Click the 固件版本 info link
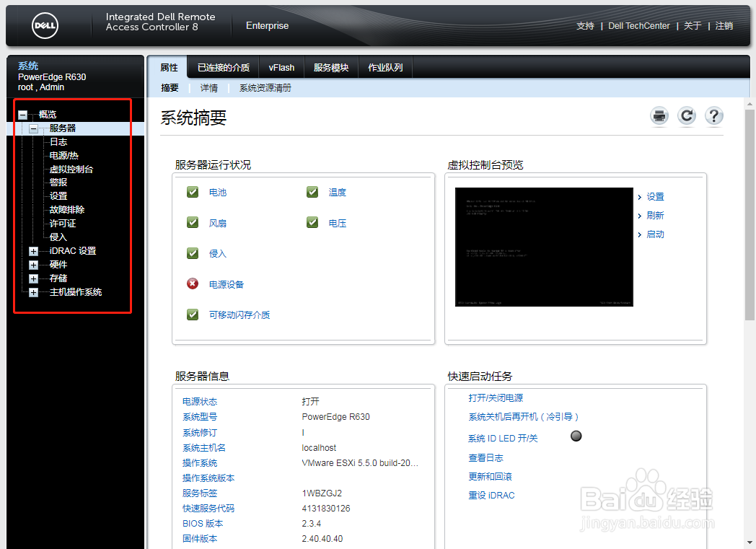Image resolution: width=756 pixels, height=549 pixels. [x=200, y=538]
